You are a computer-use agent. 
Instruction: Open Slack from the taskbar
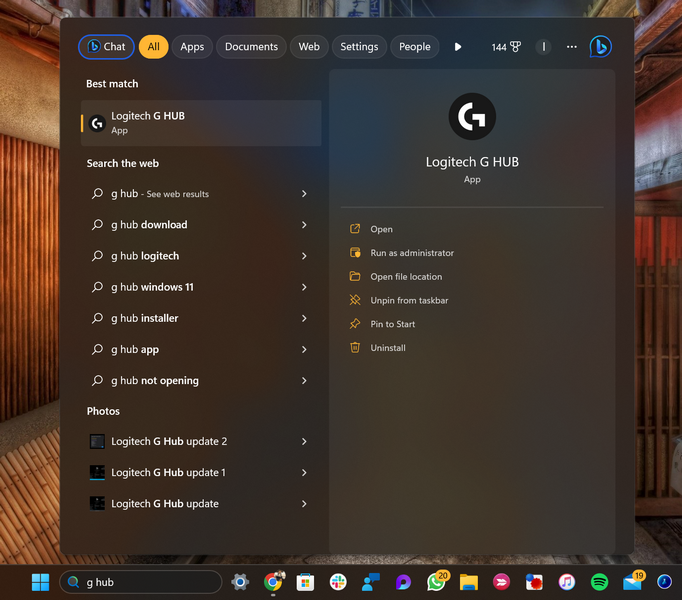[338, 582]
